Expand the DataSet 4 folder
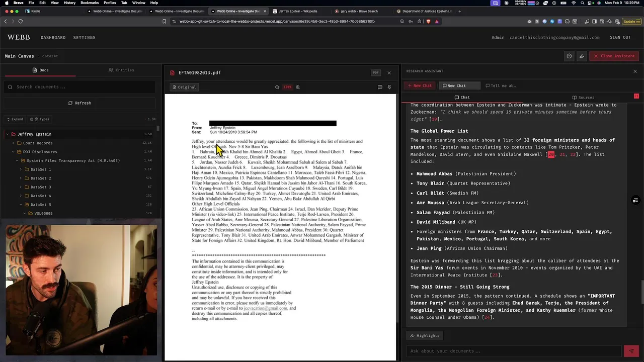Image resolution: width=644 pixels, height=362 pixels. tap(21, 196)
